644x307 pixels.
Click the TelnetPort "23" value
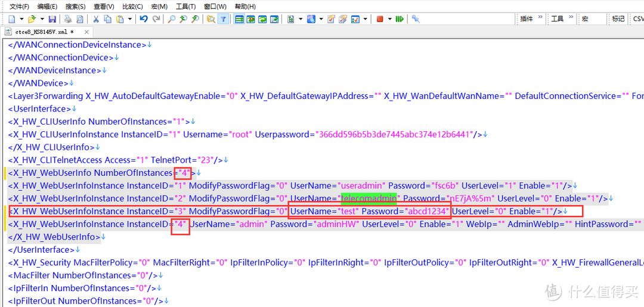coord(205,160)
